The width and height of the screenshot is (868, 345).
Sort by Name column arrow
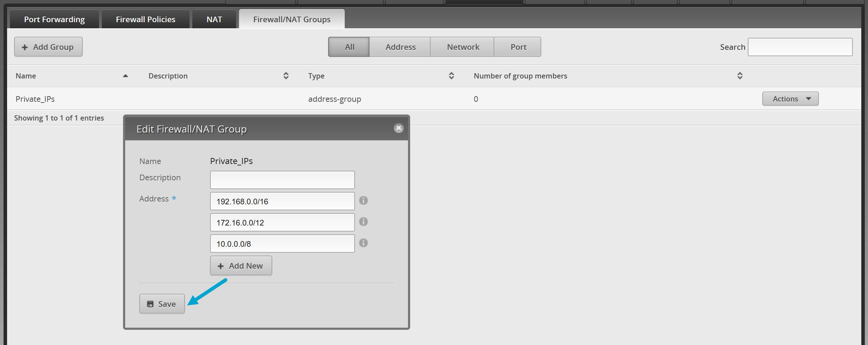pyautogui.click(x=125, y=76)
